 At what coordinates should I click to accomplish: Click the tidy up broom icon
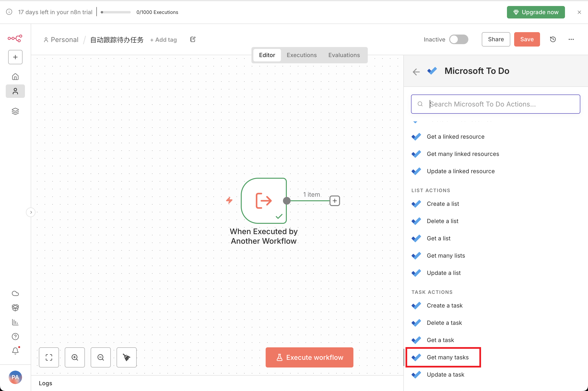pyautogui.click(x=126, y=357)
